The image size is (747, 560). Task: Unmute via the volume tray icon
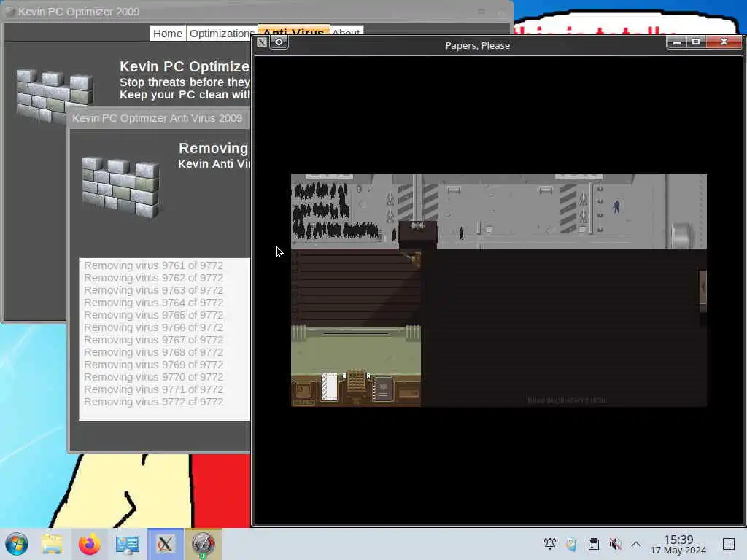[615, 544]
